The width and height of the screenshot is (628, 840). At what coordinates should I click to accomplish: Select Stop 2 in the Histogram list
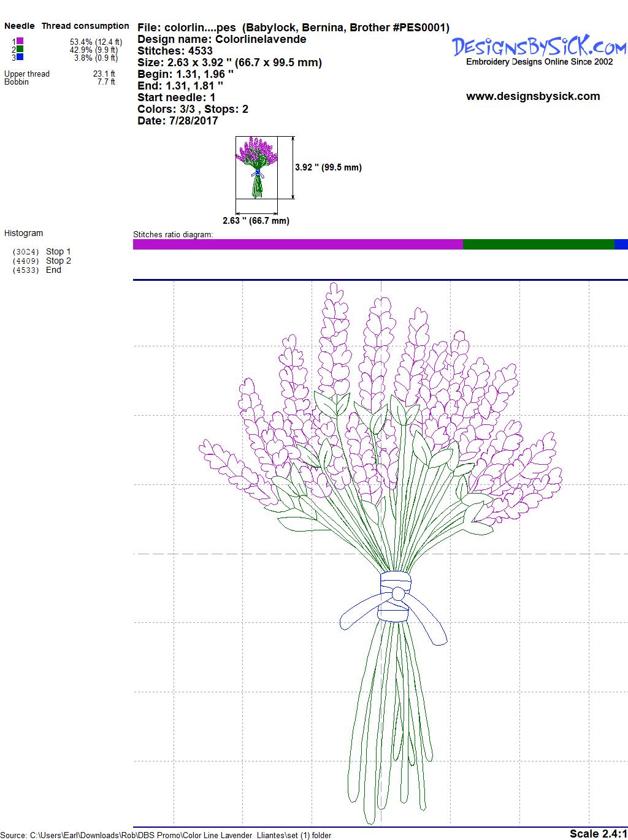click(x=58, y=261)
